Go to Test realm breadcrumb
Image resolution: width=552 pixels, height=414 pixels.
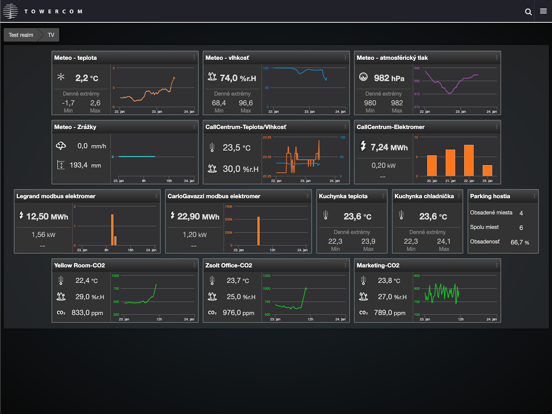(x=21, y=35)
